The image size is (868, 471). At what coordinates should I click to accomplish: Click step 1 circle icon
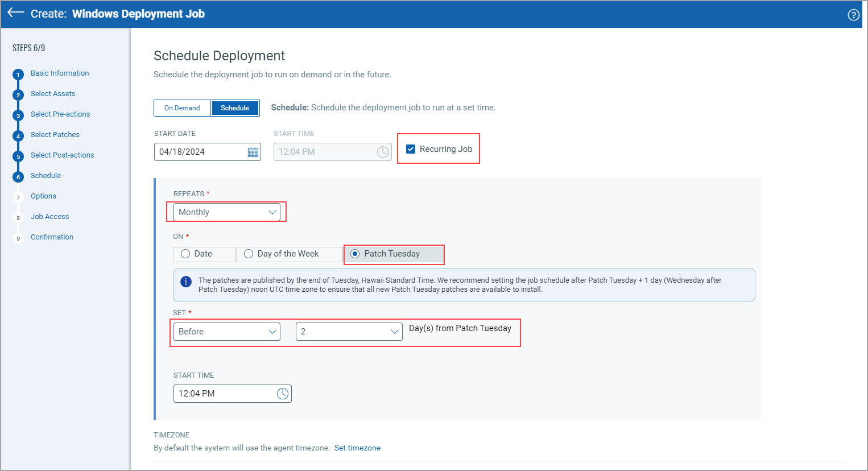tap(18, 75)
